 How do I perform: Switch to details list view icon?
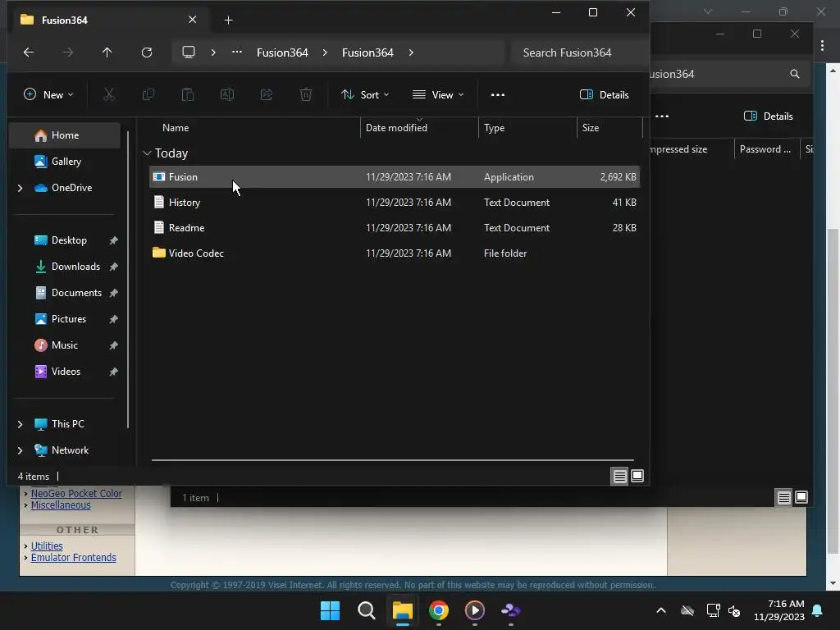tap(620, 476)
